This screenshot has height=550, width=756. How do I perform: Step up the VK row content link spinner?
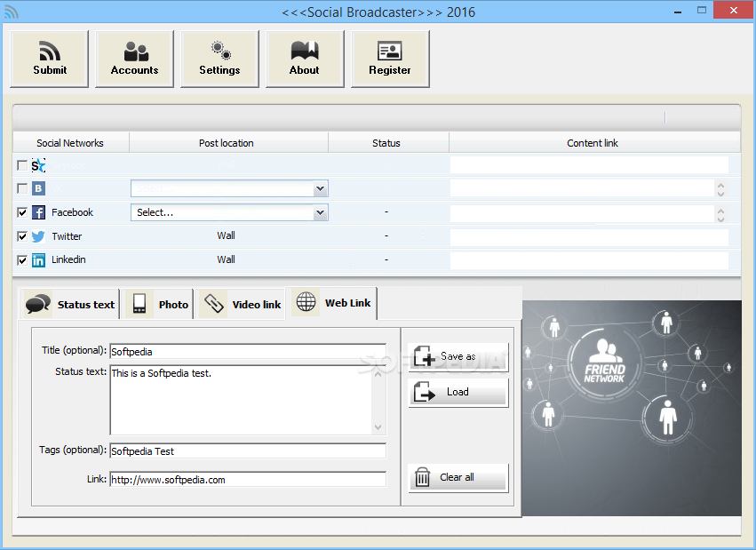(720, 185)
